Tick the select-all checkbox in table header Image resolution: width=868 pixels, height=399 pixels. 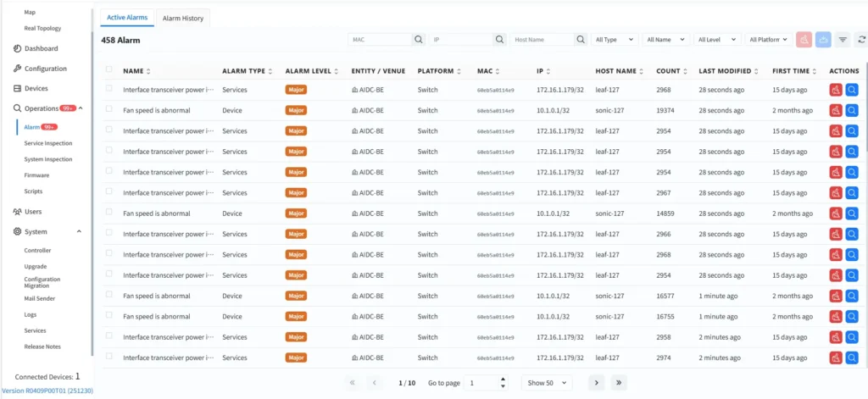click(108, 70)
